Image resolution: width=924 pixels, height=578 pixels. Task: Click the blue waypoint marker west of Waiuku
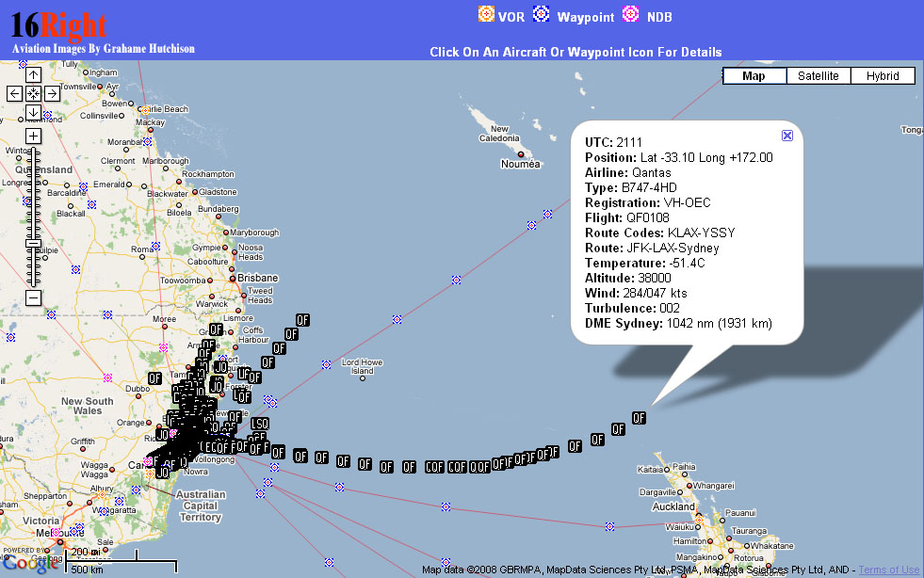click(x=610, y=526)
